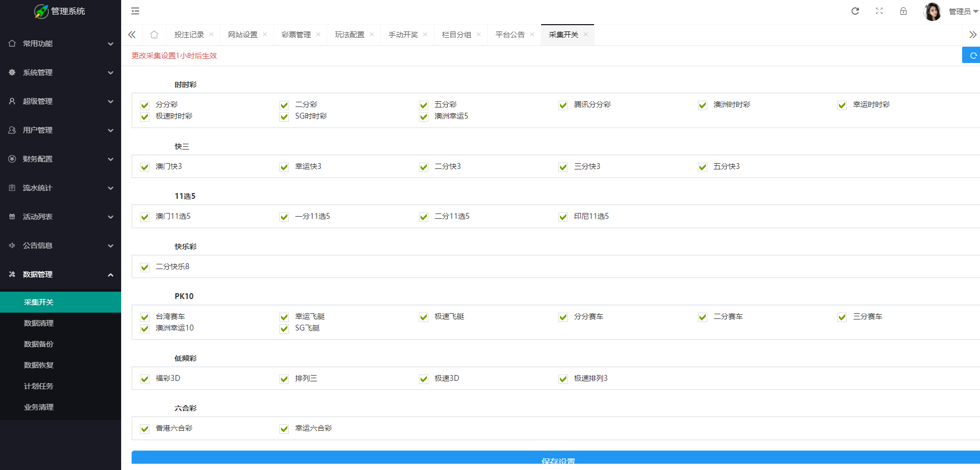The image size is (980, 470).
Task: Click the sidebar collapse hamburger icon
Action: [135, 11]
